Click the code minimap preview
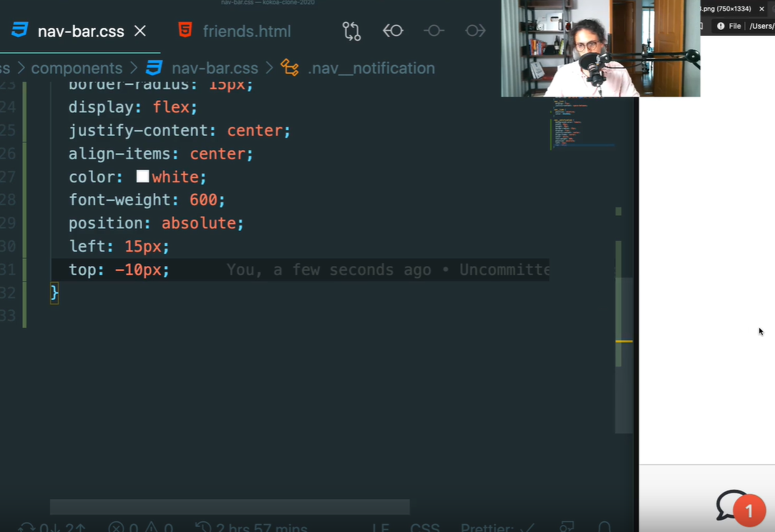Screen dimensions: 775x532 point(583,124)
